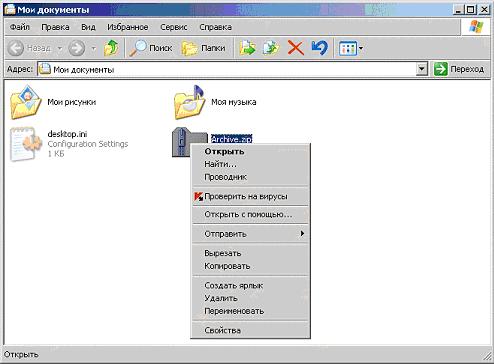Image resolution: width=494 pixels, height=364 pixels.
Task: Click the Go (Переход) button
Action: (x=459, y=69)
